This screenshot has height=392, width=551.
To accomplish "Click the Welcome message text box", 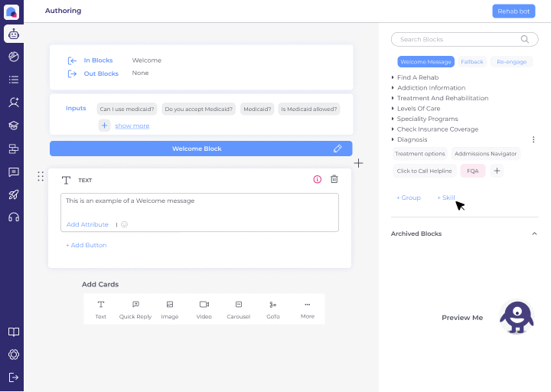I will pyautogui.click(x=200, y=212).
